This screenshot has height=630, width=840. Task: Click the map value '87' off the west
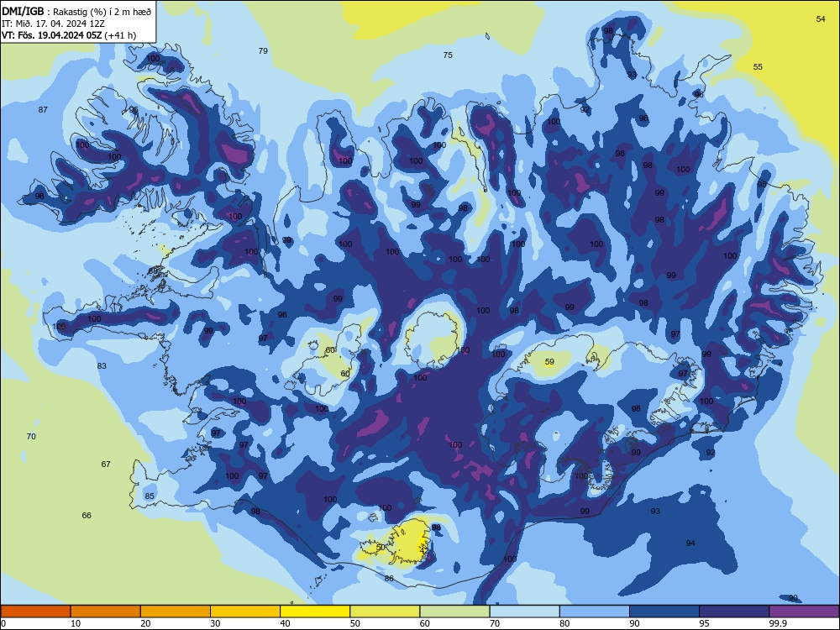43,110
